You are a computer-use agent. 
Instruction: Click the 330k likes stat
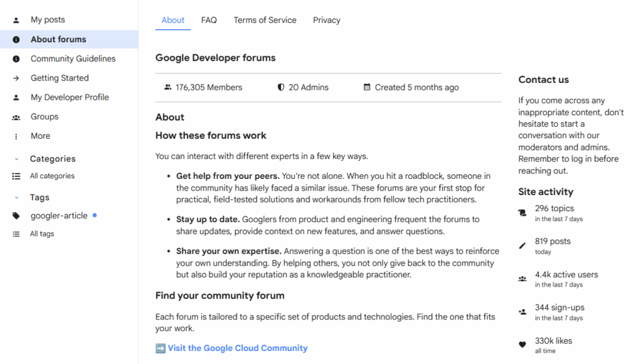(x=554, y=345)
